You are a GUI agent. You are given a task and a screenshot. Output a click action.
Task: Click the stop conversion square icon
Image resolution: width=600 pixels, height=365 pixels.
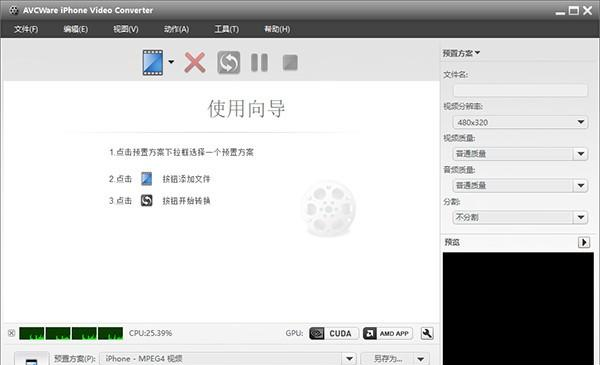pyautogui.click(x=290, y=63)
